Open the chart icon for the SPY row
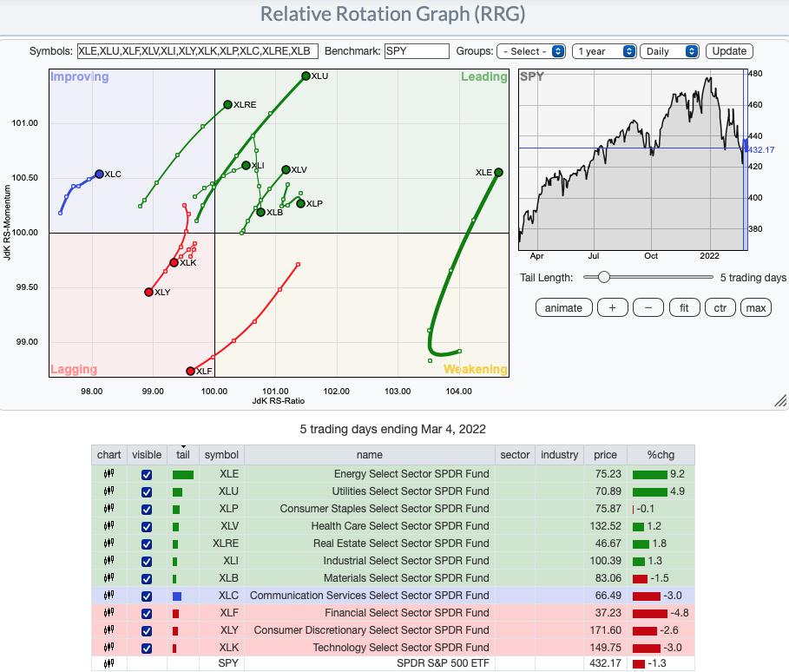 109,665
